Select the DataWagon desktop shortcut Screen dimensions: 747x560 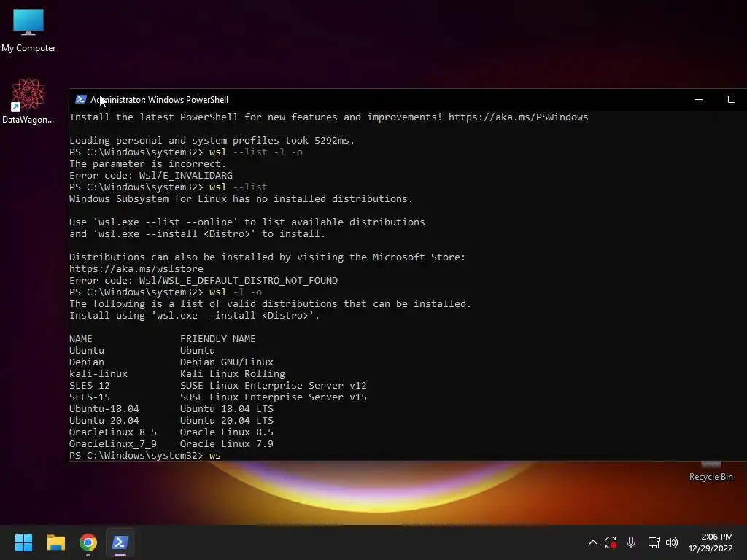coord(28,101)
